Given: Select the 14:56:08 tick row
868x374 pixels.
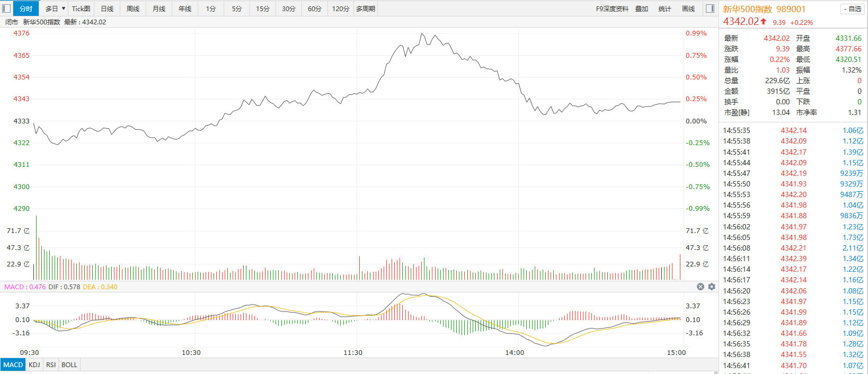Looking at the screenshot, I should coord(793,248).
